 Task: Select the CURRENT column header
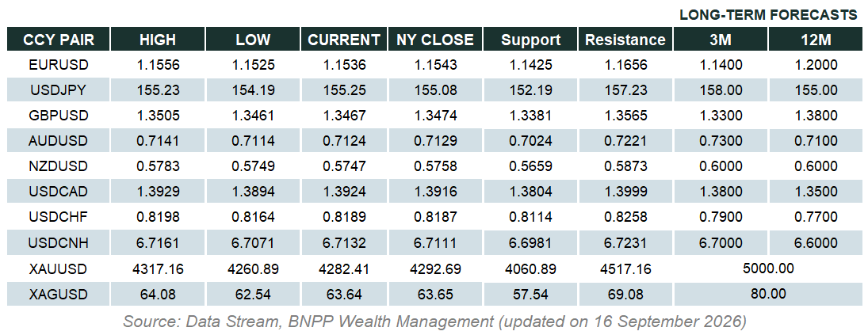(x=344, y=40)
